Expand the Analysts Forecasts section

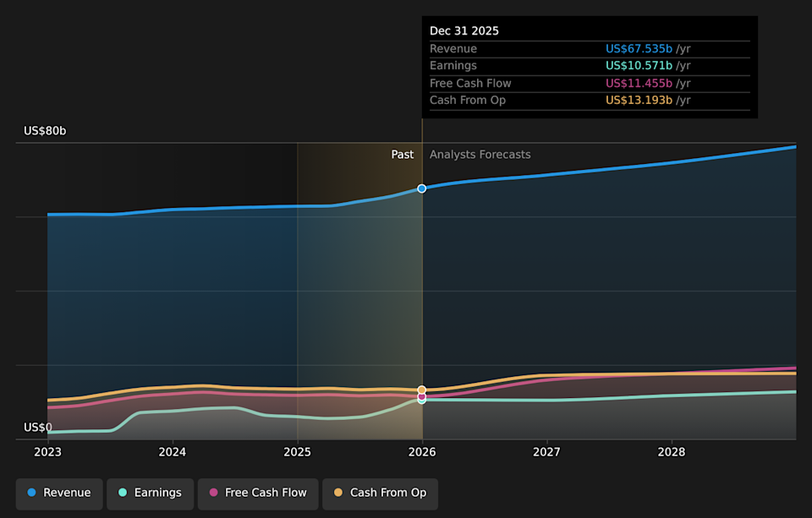[480, 154]
